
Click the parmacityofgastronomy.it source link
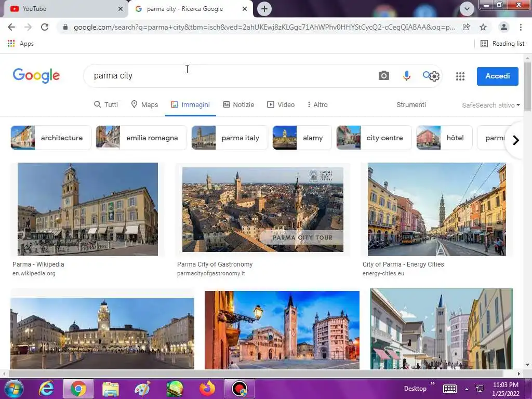click(211, 273)
